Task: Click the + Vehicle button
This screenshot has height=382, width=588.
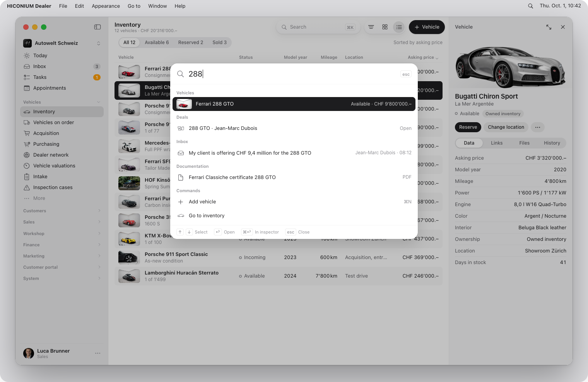Action: pos(427,27)
